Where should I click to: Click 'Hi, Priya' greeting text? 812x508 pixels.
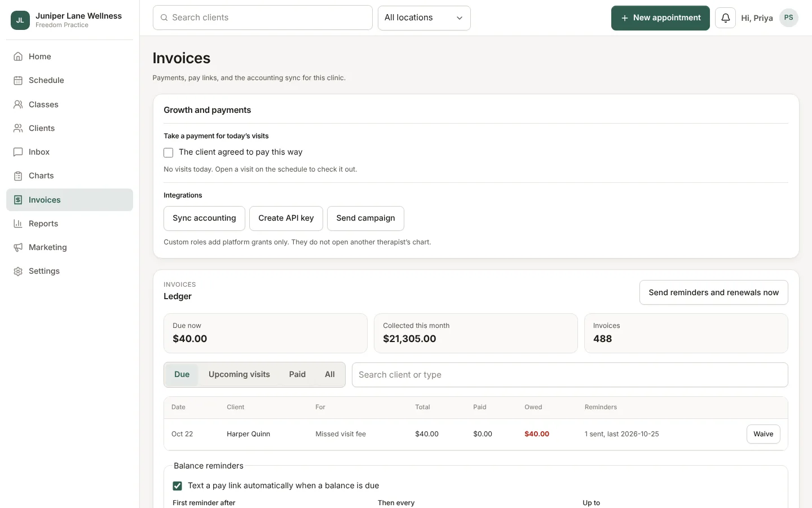(757, 18)
